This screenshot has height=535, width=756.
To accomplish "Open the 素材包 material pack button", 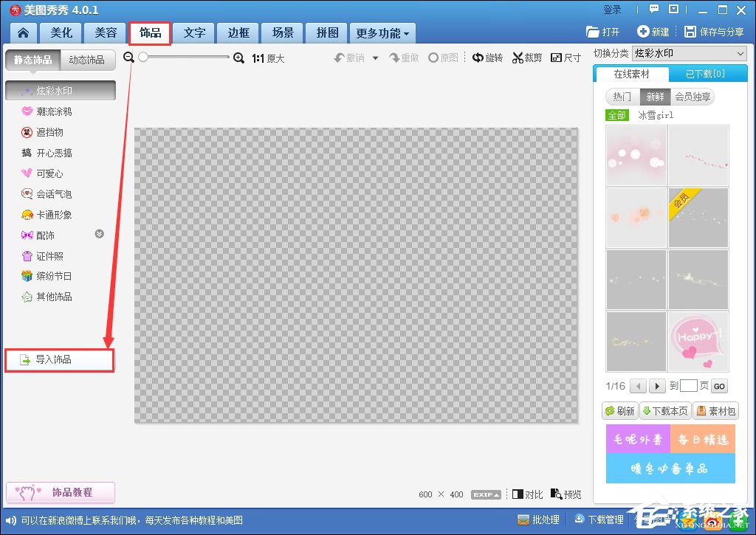I will [x=715, y=410].
